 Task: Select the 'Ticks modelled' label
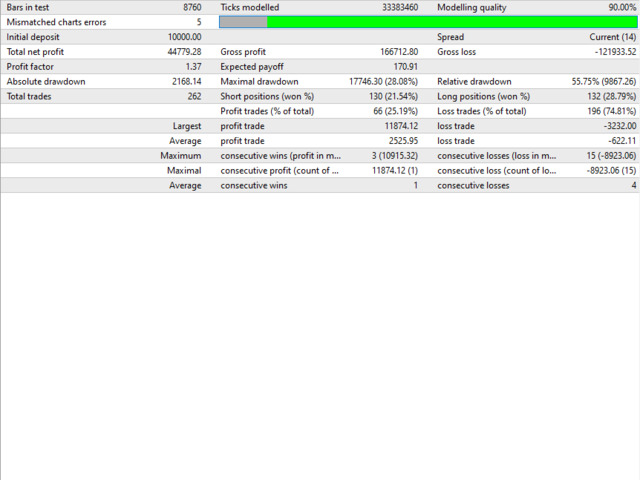(x=250, y=7)
